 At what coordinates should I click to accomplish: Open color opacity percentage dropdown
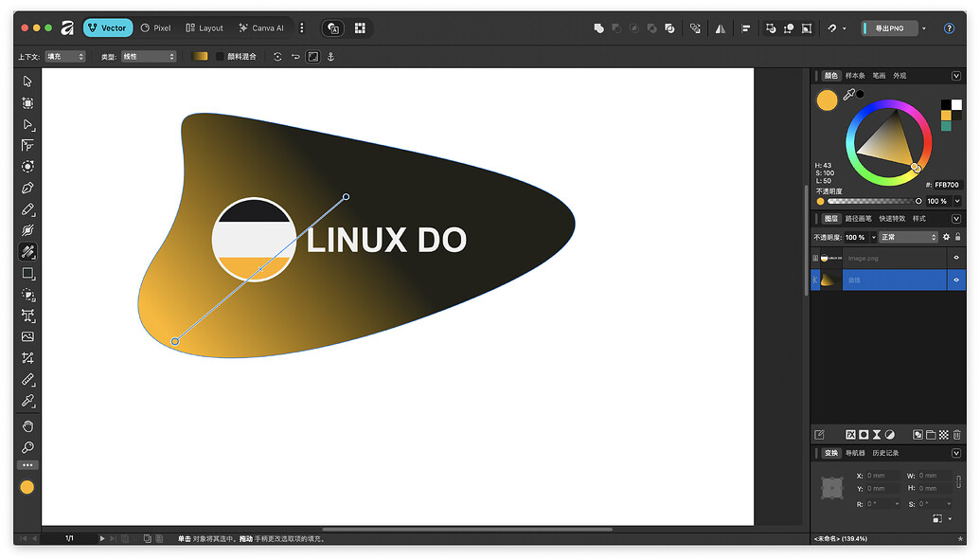click(x=957, y=202)
